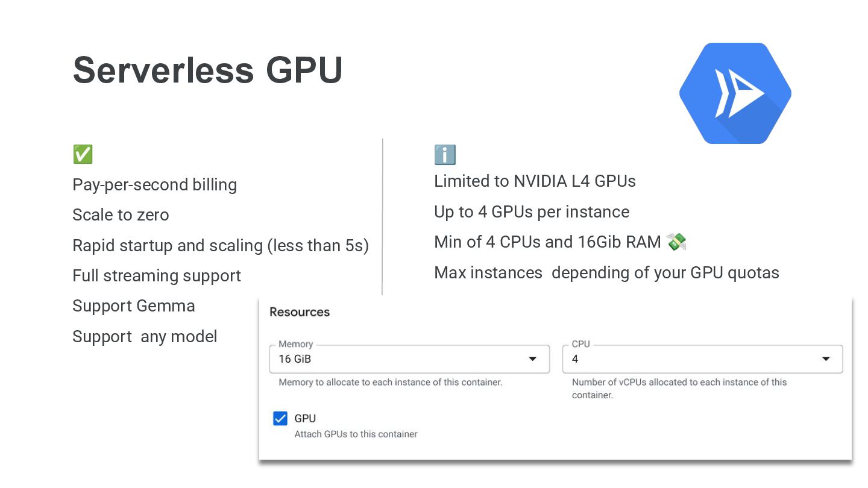Select the Support any model text
Screen dimensions: 868x488
point(145,336)
